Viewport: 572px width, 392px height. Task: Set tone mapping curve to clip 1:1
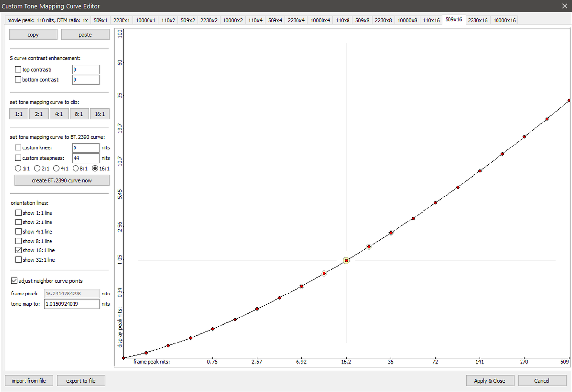click(19, 114)
